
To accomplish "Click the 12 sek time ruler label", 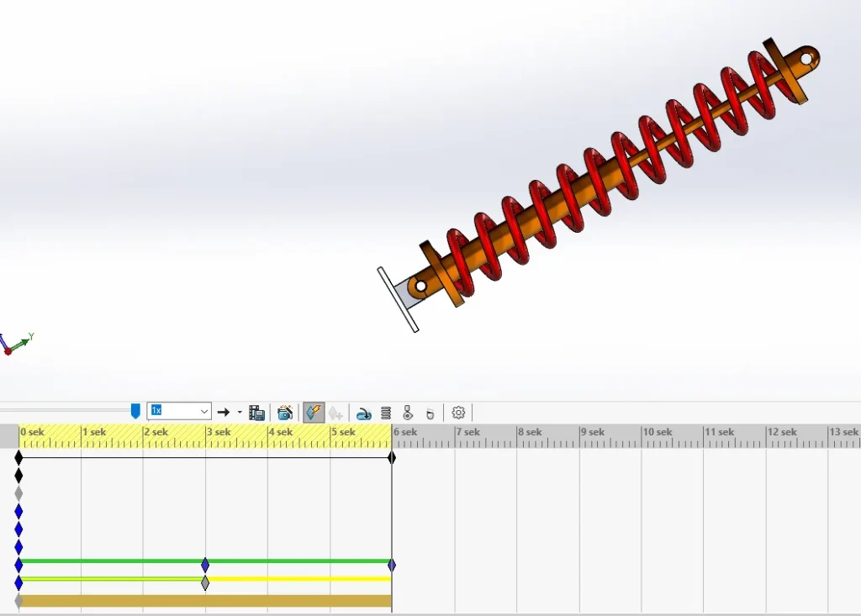I will coord(783,432).
